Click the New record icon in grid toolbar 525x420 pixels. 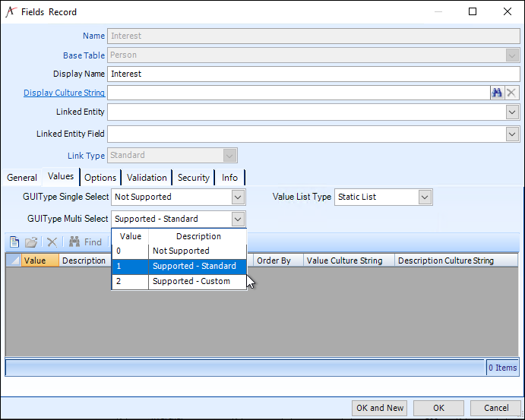pos(14,242)
